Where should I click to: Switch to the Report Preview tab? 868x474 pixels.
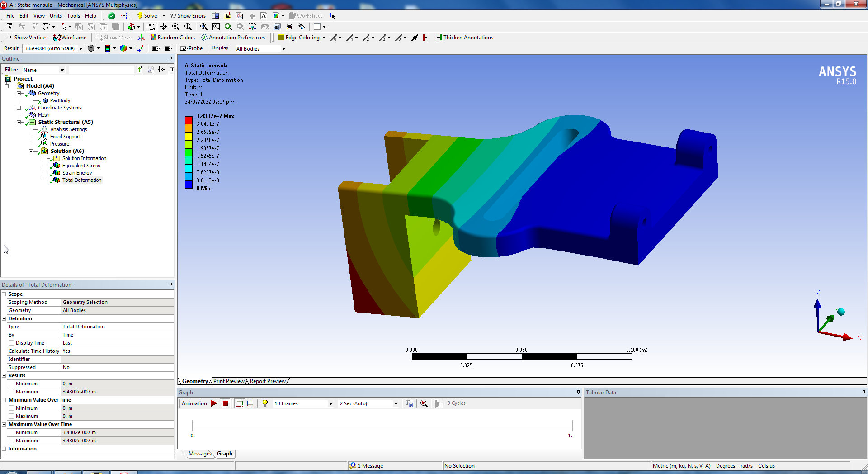[268, 381]
